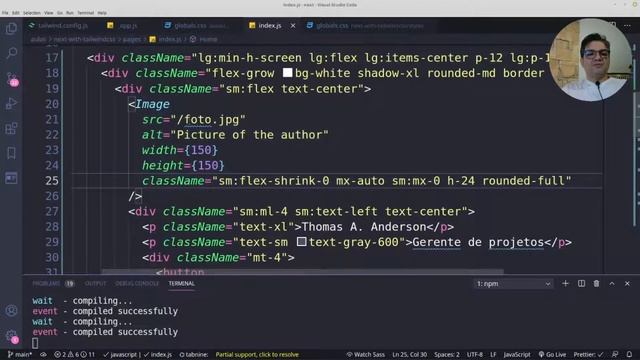
Task: Split the terminal panel
Action: [x=581, y=284]
